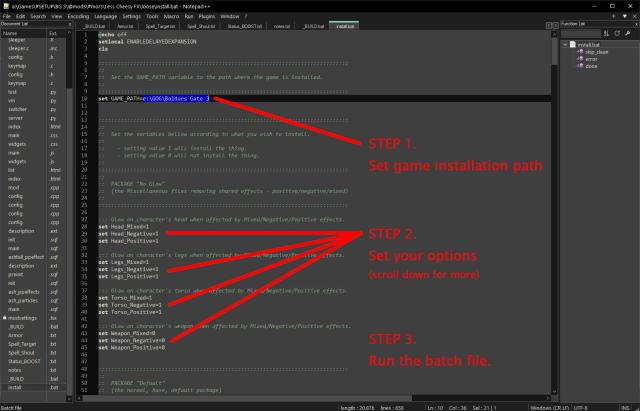Click the INS indicator in status bar

625,407
